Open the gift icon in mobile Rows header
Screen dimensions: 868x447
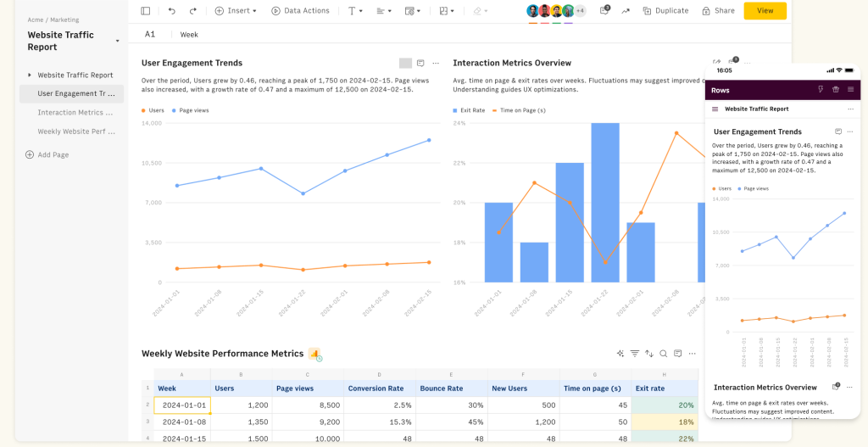coord(835,90)
